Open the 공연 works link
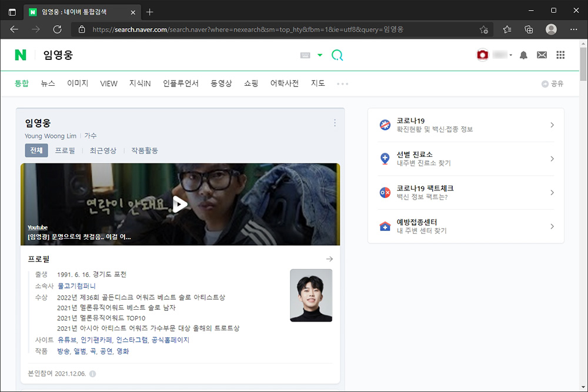Screen dimensions: 588x392 click(x=106, y=351)
